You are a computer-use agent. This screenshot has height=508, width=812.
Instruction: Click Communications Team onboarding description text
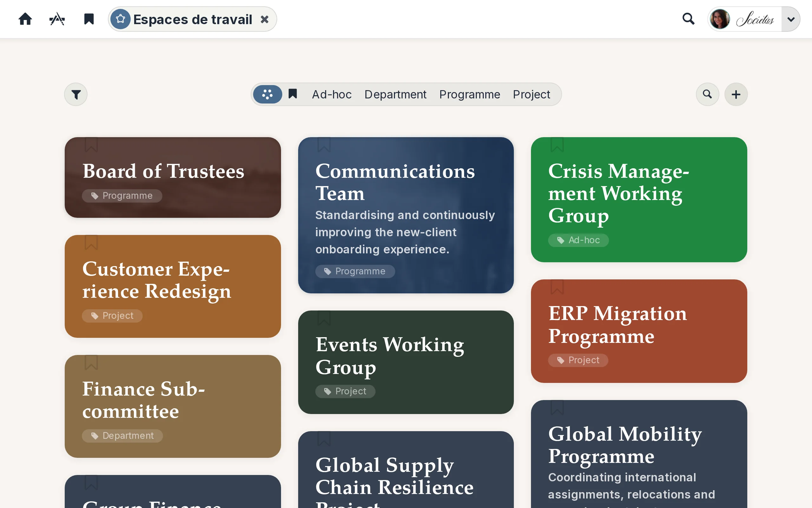tap(405, 232)
